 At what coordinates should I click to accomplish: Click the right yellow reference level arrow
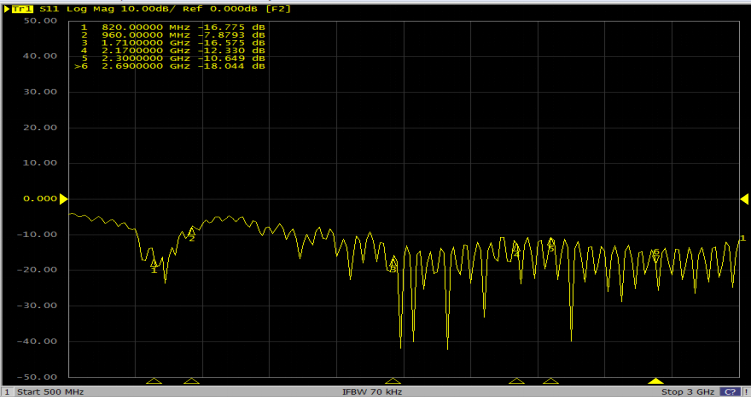coord(745,199)
